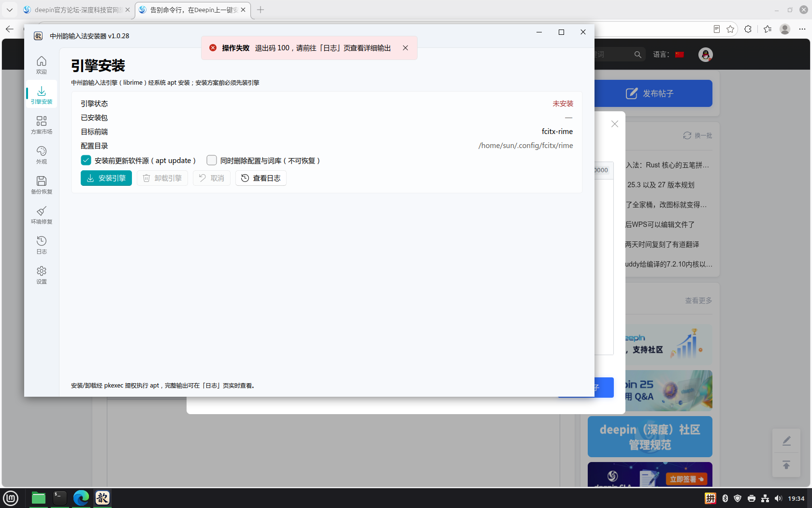Click the forum scroll-to-top arrow

[786, 465]
